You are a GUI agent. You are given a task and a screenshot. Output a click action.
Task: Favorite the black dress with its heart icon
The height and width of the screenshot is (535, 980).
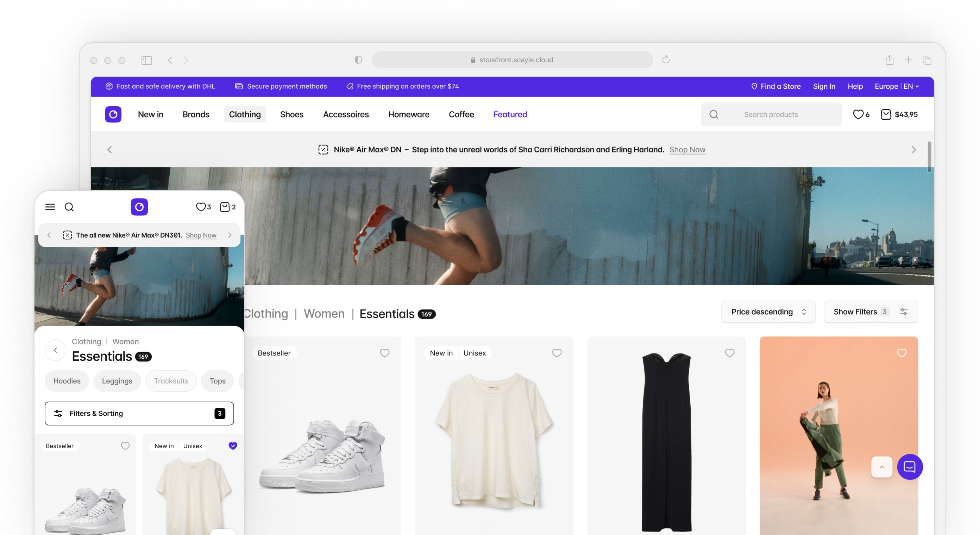coord(730,353)
